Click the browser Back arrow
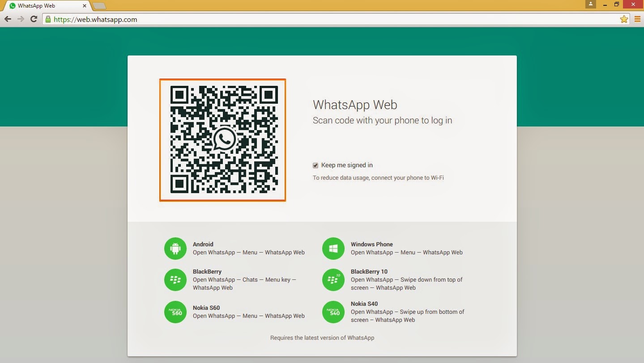Screen dimensions: 644x363 coord(8,19)
